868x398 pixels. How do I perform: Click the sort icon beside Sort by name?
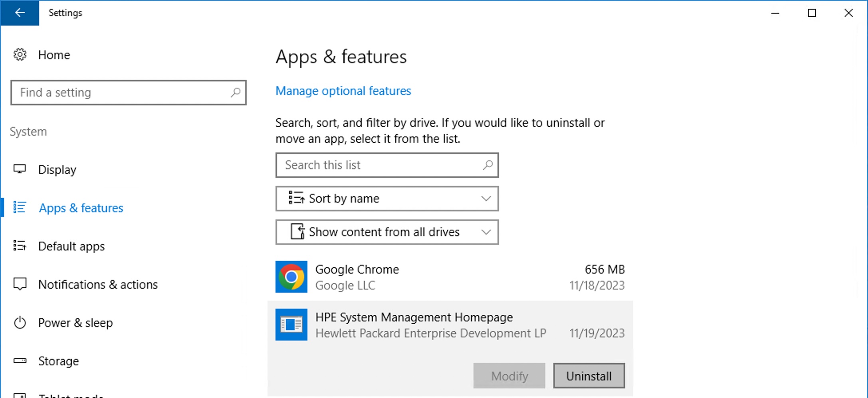click(297, 198)
